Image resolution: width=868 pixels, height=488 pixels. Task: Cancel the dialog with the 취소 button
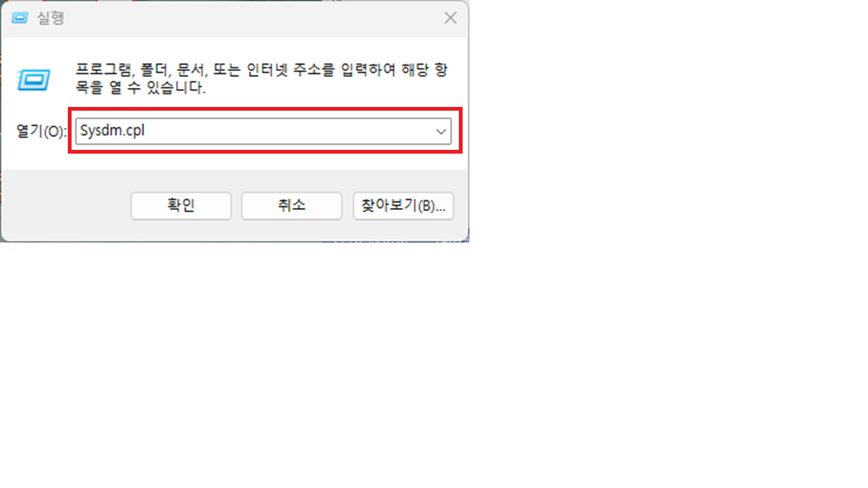292,206
